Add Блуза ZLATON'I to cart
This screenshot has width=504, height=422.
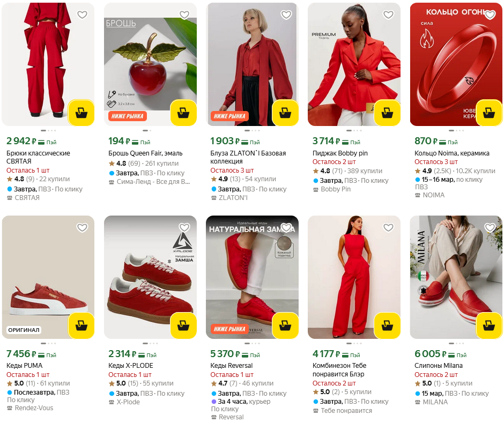[285, 113]
